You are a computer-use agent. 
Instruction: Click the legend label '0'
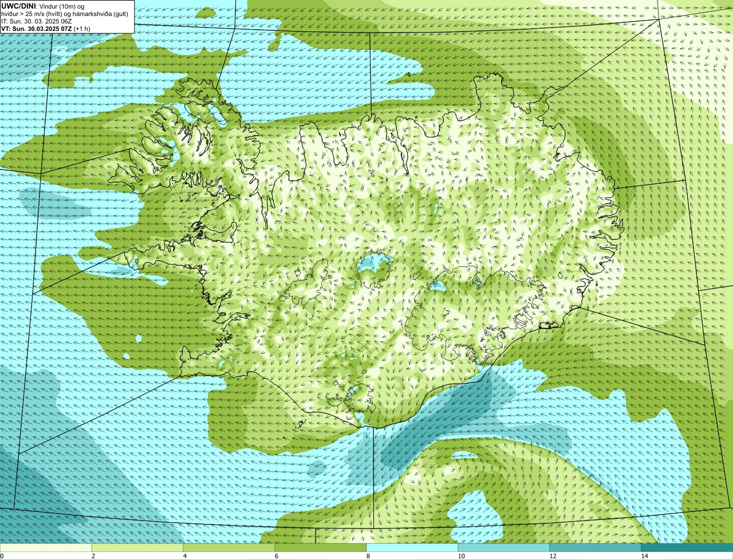[x=2, y=556]
